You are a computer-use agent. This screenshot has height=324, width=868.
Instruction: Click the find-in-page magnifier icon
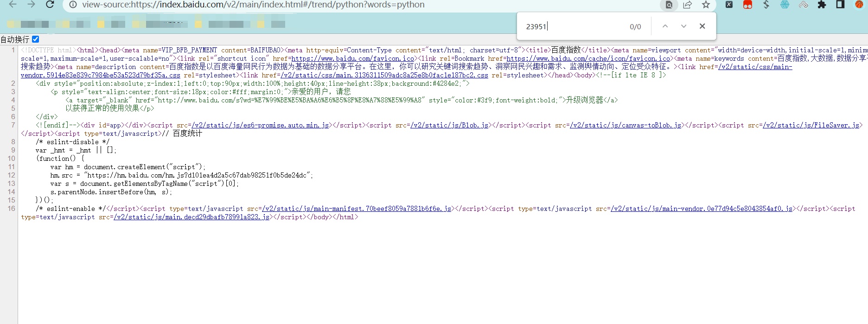pos(669,5)
